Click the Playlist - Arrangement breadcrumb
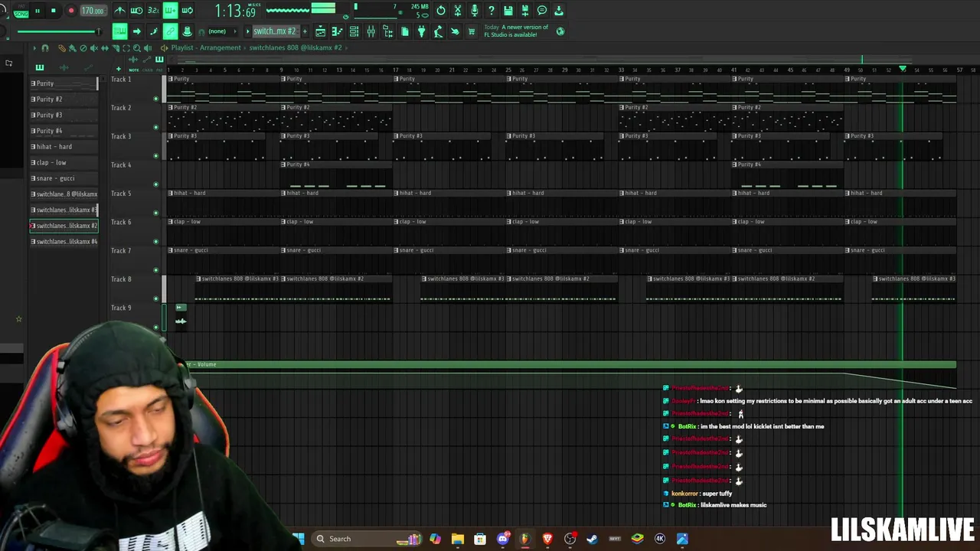The width and height of the screenshot is (980, 551). pyautogui.click(x=206, y=47)
